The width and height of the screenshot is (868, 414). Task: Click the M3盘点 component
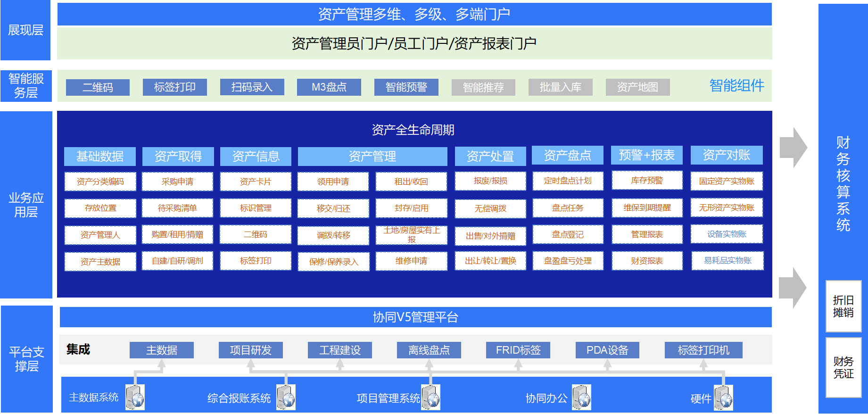pyautogui.click(x=329, y=87)
